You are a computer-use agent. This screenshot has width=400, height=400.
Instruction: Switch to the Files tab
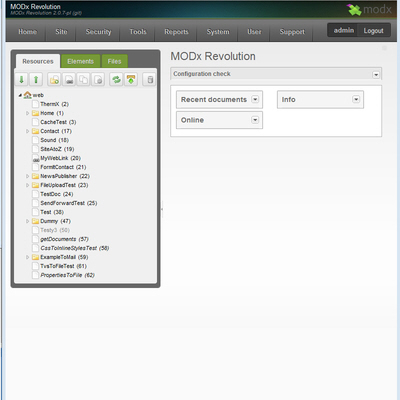(114, 61)
